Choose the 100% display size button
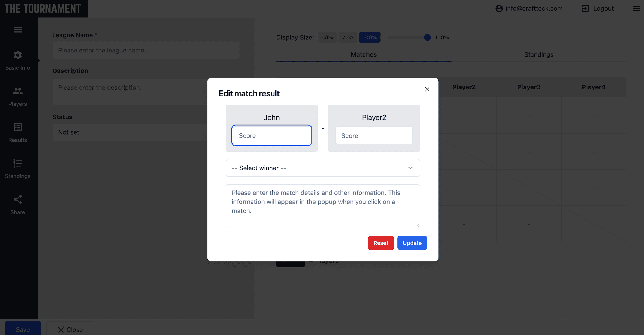 point(370,37)
